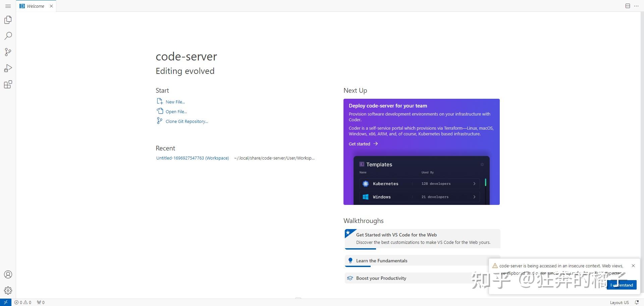Open the Manage settings gear
Image resolution: width=644 pixels, height=306 pixels.
8,290
